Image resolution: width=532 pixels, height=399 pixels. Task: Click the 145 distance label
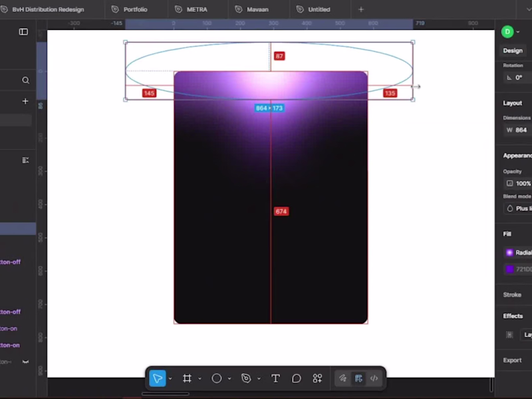(149, 93)
